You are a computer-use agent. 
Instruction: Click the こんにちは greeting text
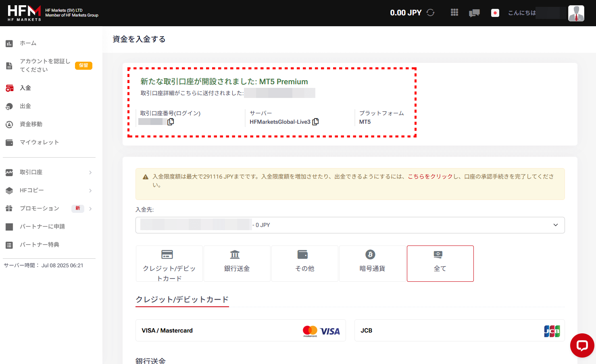point(522,13)
